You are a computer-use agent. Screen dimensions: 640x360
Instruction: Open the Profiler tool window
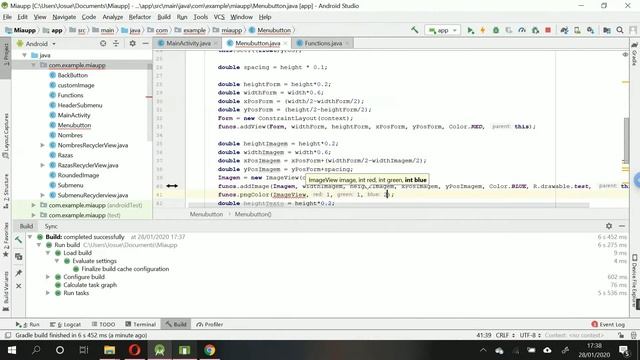[209, 324]
